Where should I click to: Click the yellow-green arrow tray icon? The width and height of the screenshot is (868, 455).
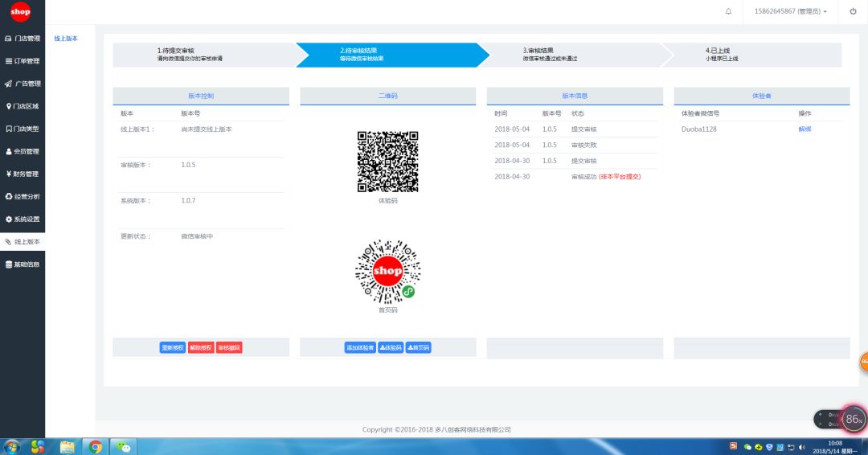click(x=759, y=447)
